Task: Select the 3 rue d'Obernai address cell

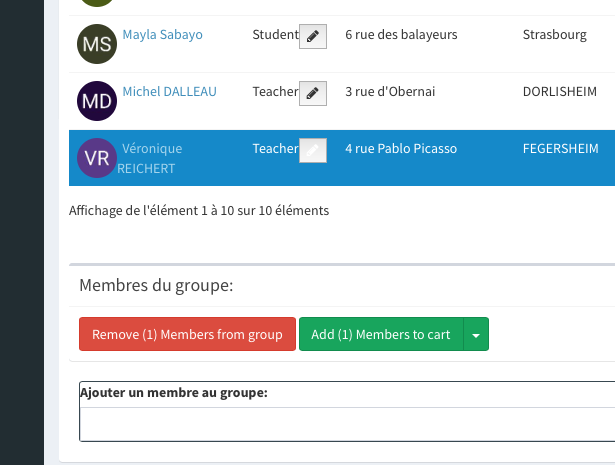Action: coord(390,91)
